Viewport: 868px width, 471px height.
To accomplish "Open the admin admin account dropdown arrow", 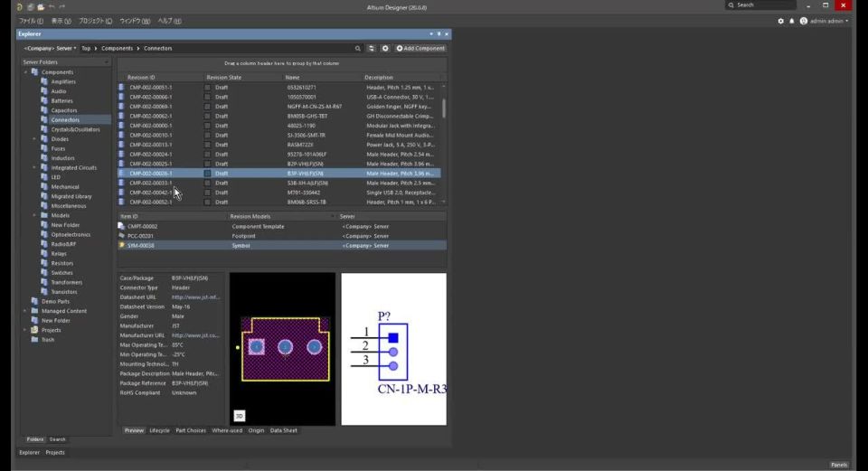I will [846, 21].
